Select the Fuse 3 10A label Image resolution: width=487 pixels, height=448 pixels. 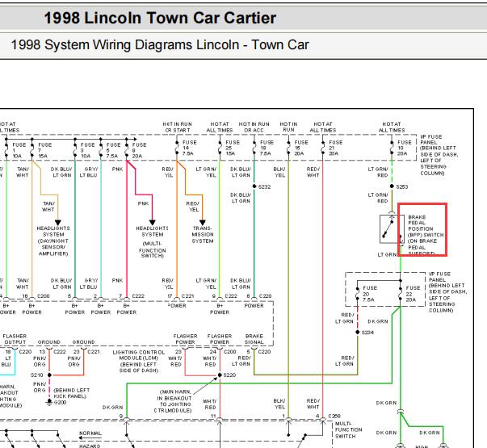tap(87, 151)
